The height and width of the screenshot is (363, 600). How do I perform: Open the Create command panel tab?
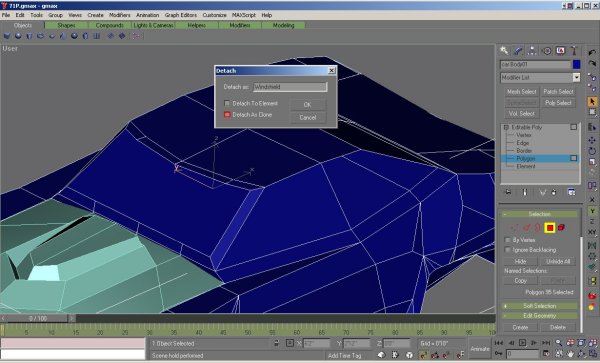504,50
